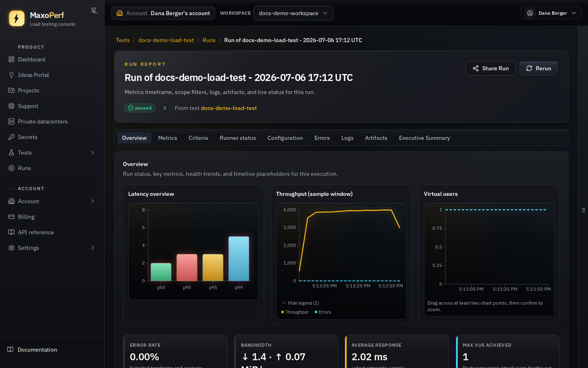
Task: Click the API reference book icon
Action: [11, 232]
